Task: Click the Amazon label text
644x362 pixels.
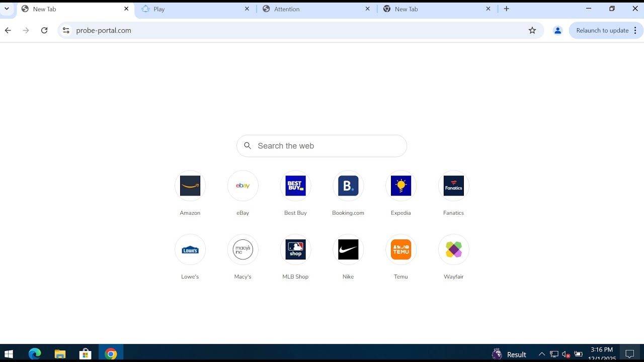Action: click(x=190, y=213)
